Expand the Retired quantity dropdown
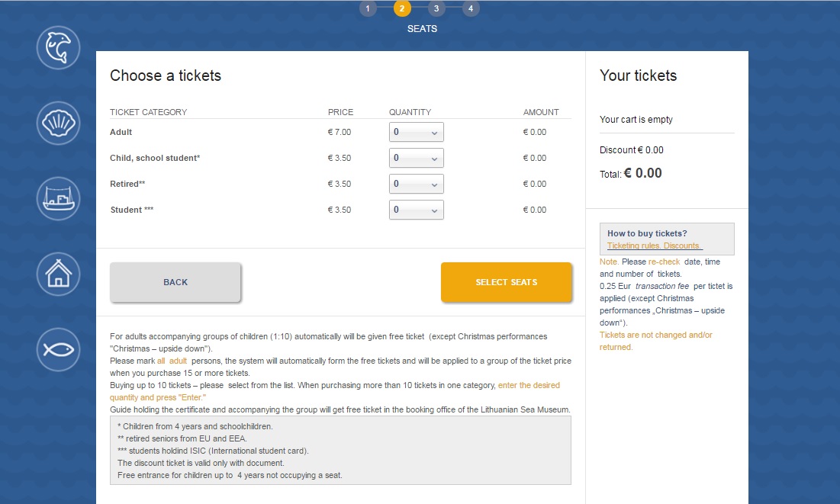The width and height of the screenshot is (840, 504). pos(417,184)
